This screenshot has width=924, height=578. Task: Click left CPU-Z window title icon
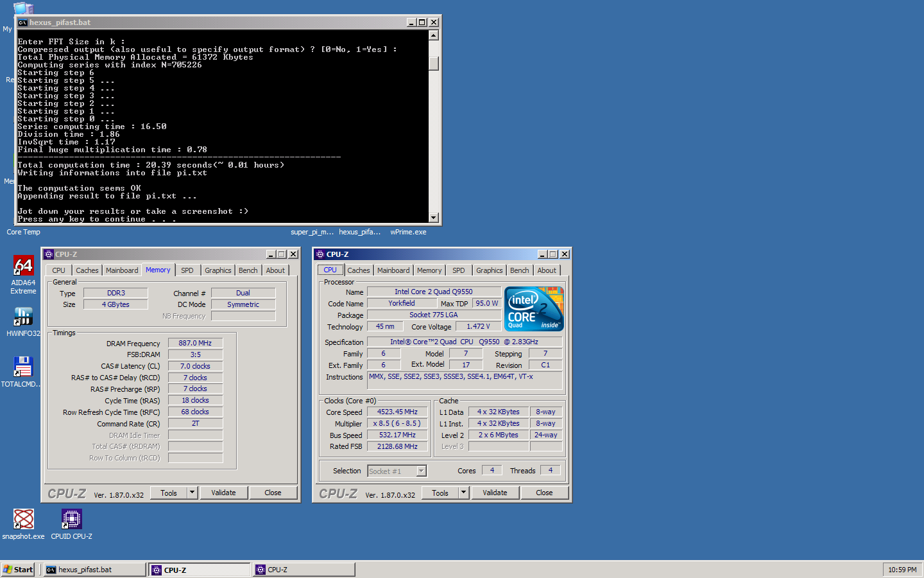click(49, 254)
